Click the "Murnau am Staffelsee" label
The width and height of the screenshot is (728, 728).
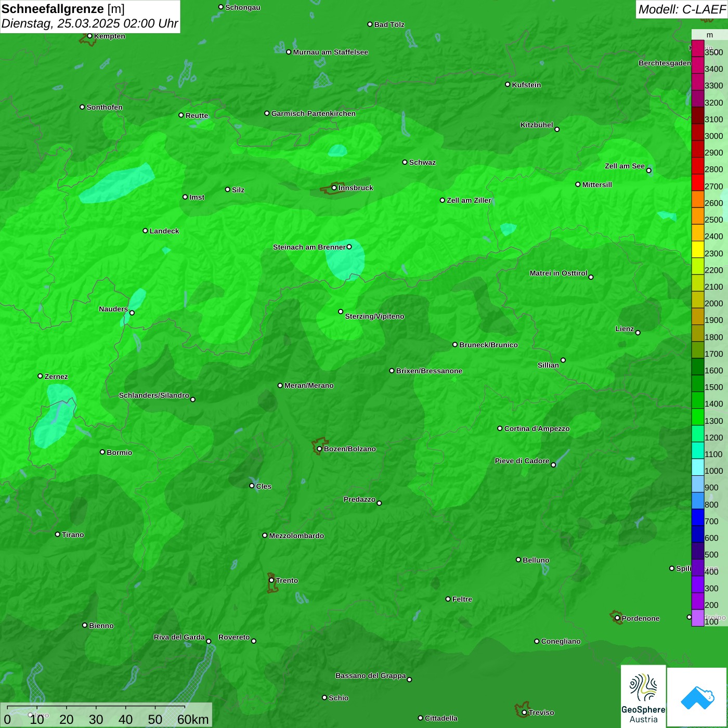[330, 52]
